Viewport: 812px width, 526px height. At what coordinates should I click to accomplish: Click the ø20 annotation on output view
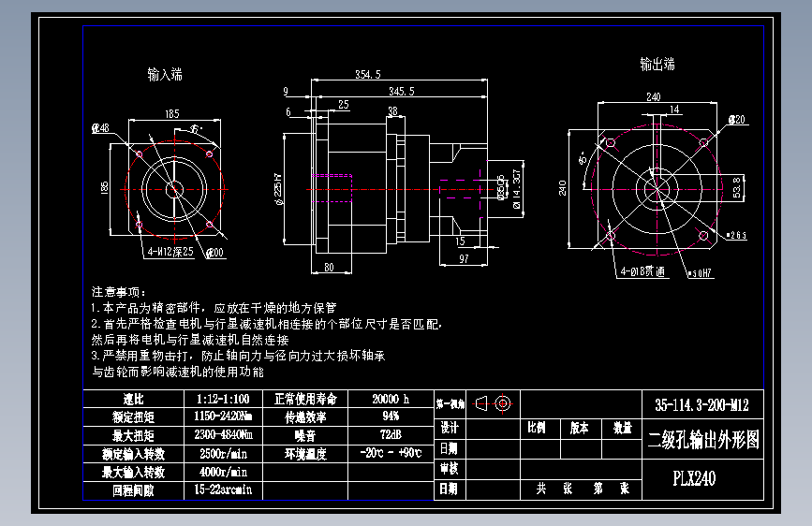(736, 120)
